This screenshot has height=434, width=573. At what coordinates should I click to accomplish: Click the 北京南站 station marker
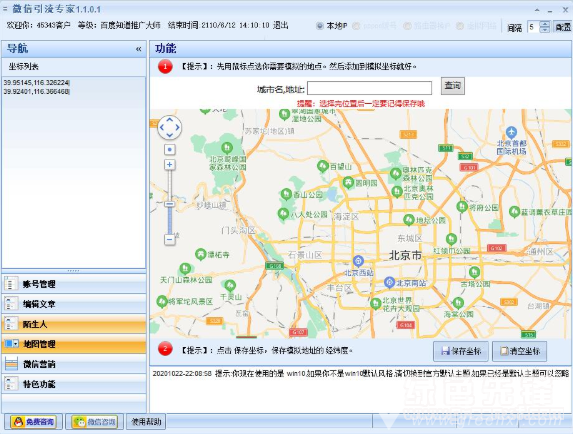tap(389, 282)
